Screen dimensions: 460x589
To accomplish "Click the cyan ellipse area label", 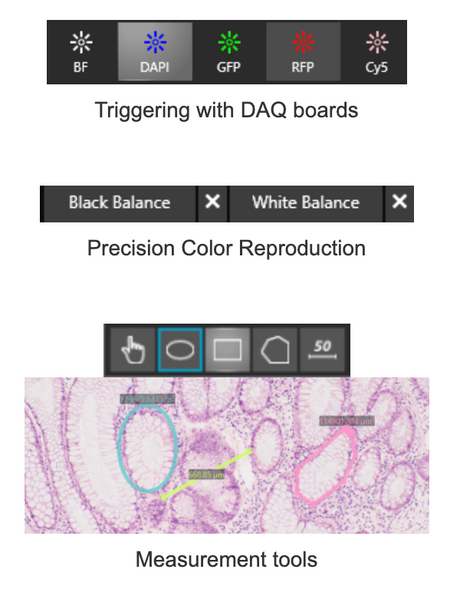I will [148, 399].
